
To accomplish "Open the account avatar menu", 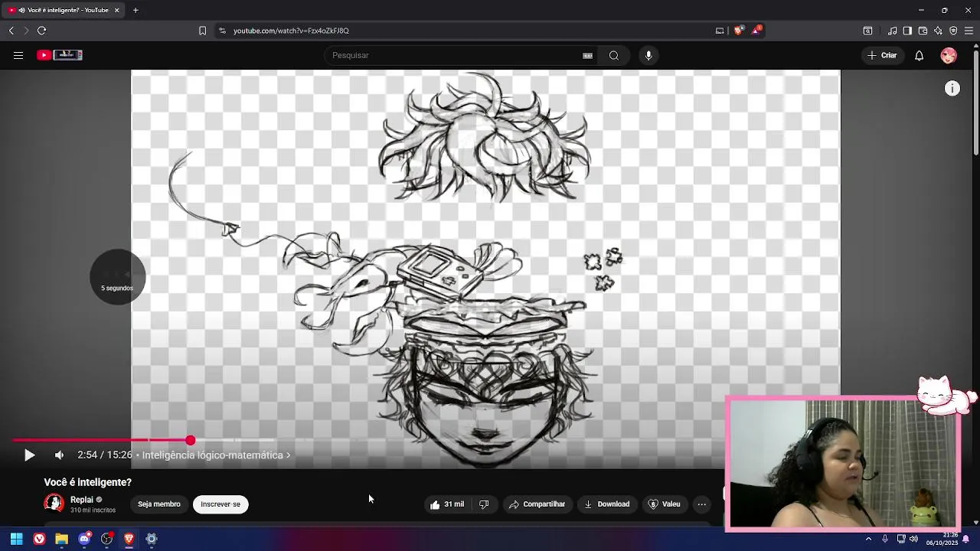I will tap(949, 55).
